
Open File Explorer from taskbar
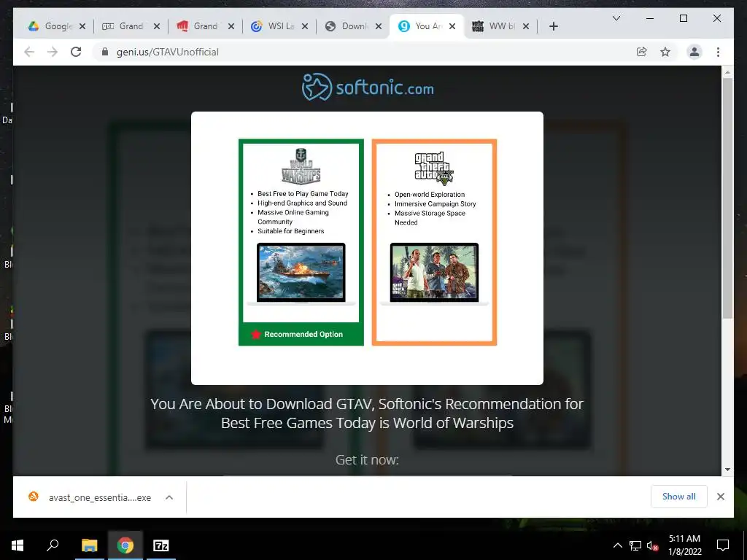89,545
